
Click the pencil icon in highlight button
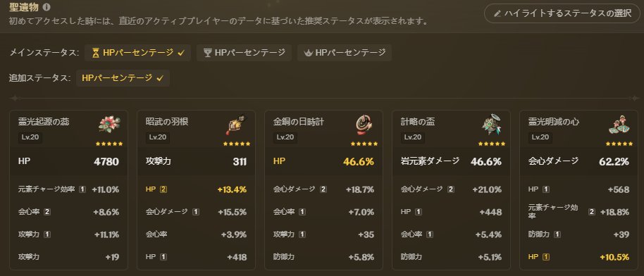coord(497,13)
